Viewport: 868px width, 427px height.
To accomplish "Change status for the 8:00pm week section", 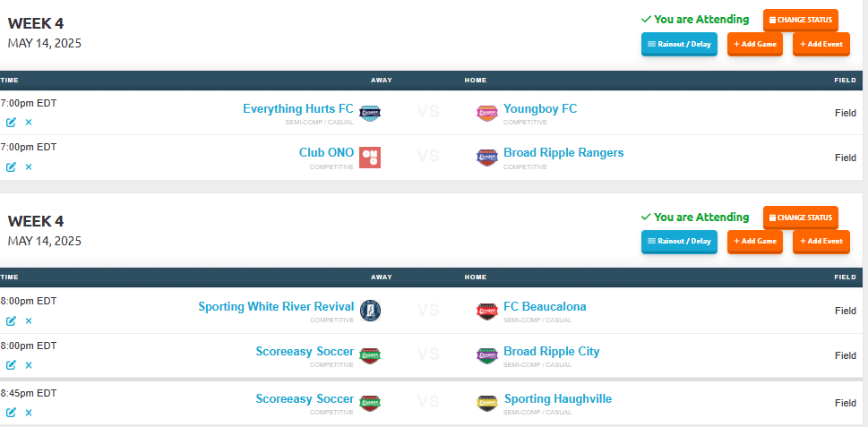I will point(801,218).
